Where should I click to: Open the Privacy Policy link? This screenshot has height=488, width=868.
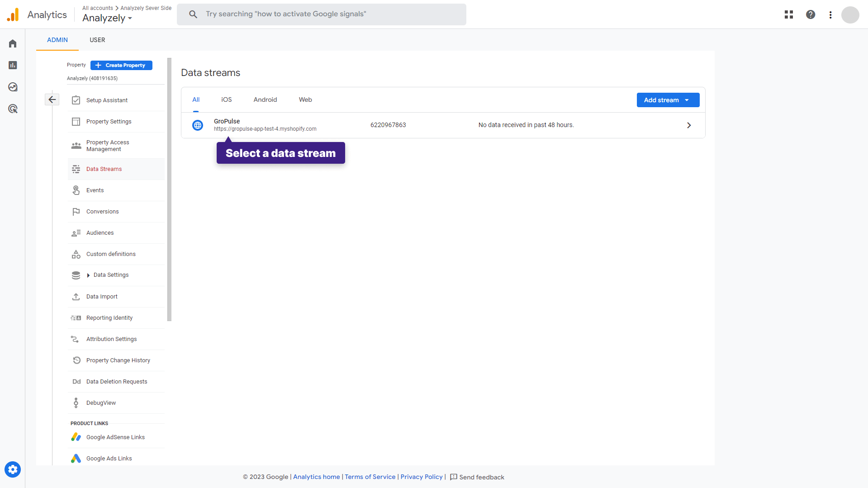point(422,477)
